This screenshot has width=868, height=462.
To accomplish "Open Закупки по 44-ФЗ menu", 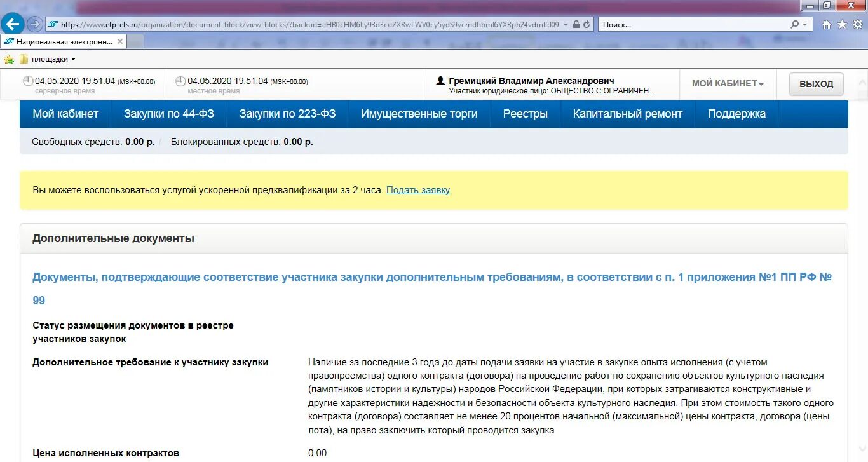I will (x=169, y=114).
